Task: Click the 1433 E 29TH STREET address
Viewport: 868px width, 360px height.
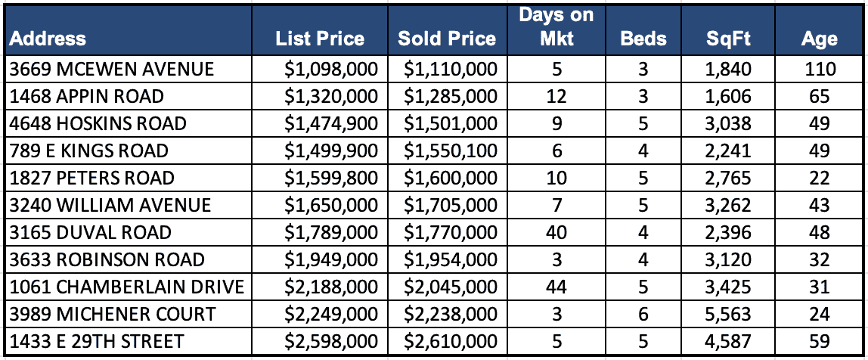Action: pyautogui.click(x=96, y=342)
